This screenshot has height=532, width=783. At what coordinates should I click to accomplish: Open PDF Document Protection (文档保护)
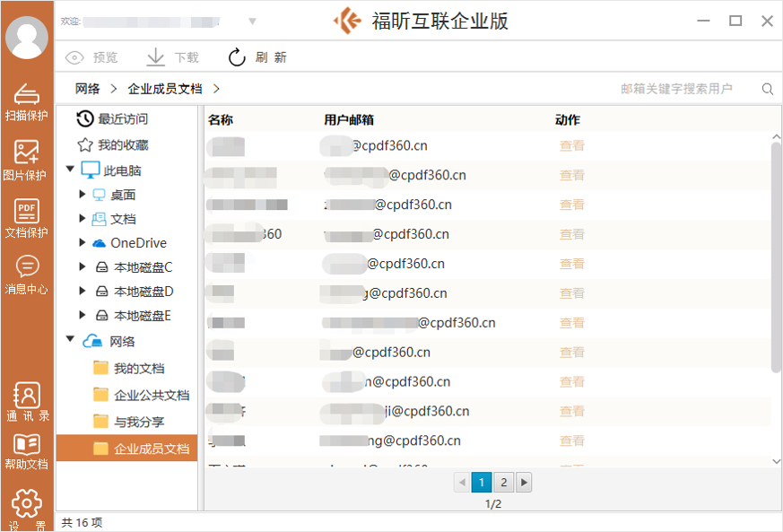point(27,218)
